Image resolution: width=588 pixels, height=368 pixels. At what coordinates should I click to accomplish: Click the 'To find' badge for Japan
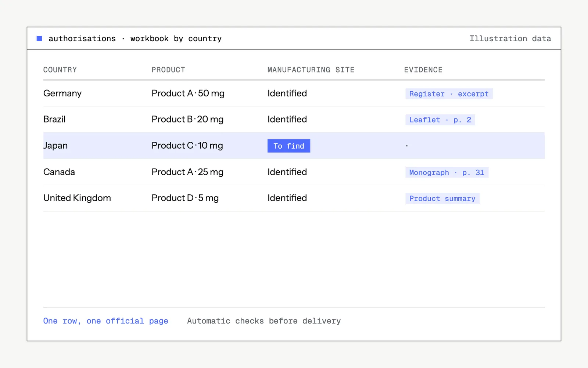click(x=289, y=146)
